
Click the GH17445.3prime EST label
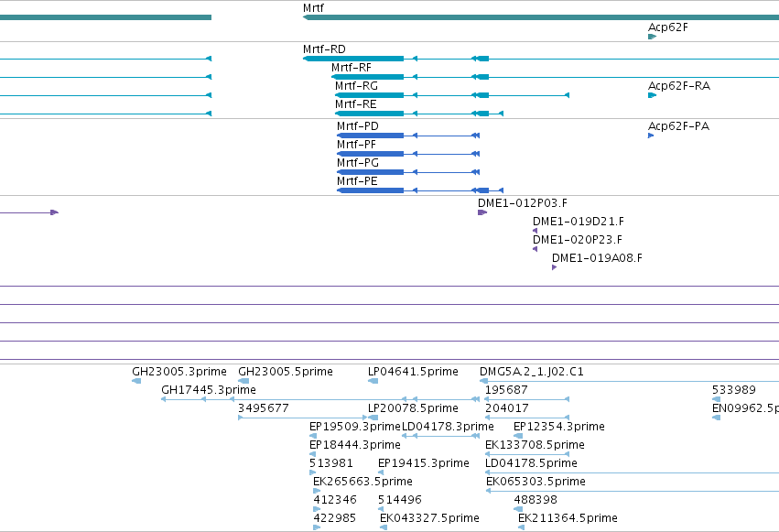(209, 390)
